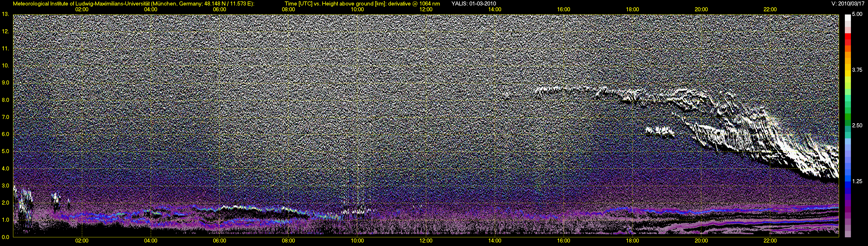Click the 'Time [UTC] vs. Height above ground' caption
The width and height of the screenshot is (868, 246).
pyautogui.click(x=362, y=4)
